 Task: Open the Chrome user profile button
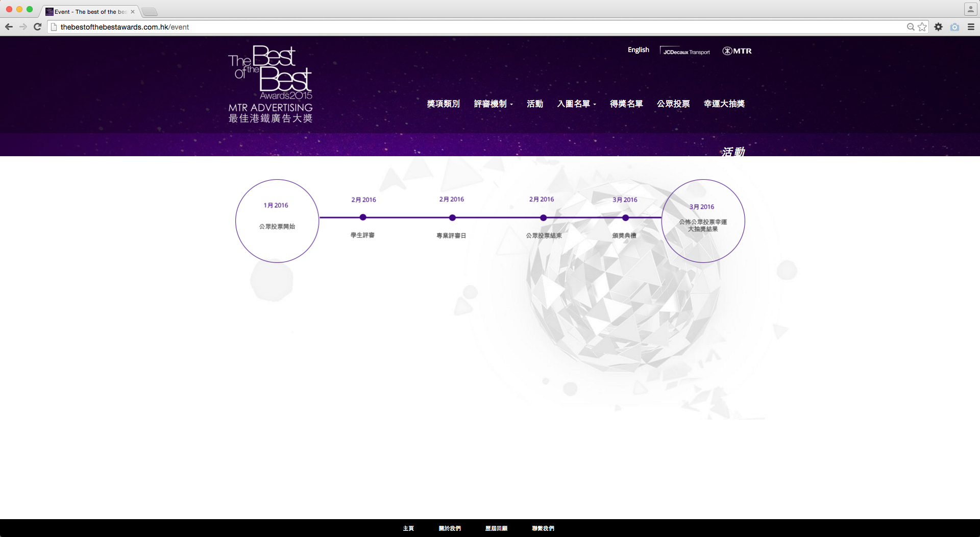(970, 9)
